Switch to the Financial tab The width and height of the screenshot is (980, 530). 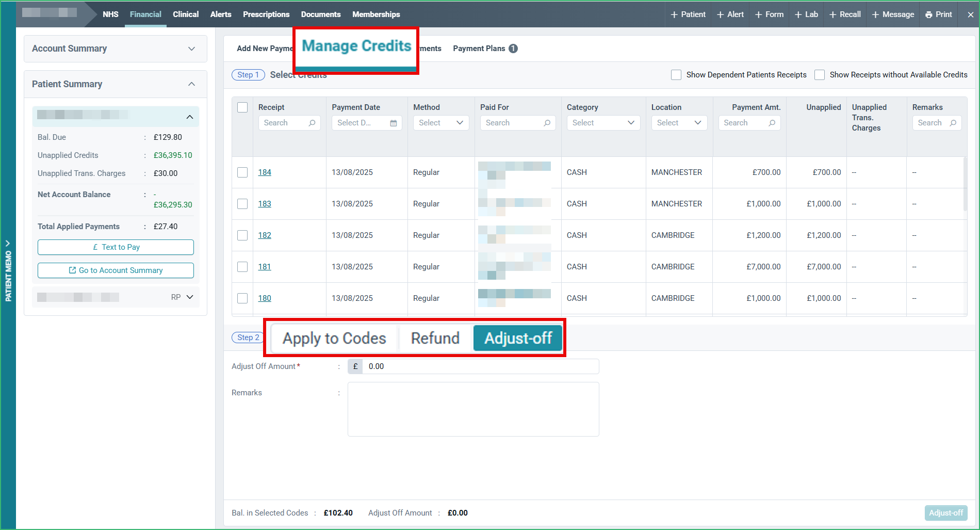tap(145, 14)
